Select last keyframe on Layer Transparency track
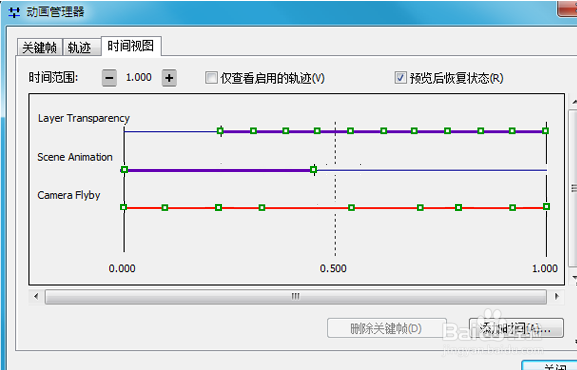Image resolution: width=577 pixels, height=370 pixels. pyautogui.click(x=545, y=131)
